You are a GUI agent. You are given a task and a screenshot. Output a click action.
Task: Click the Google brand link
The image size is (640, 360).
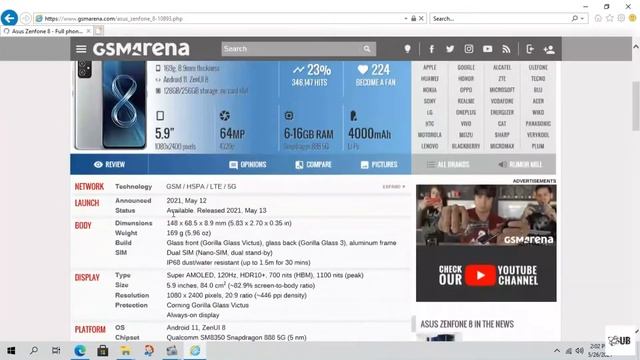466,67
